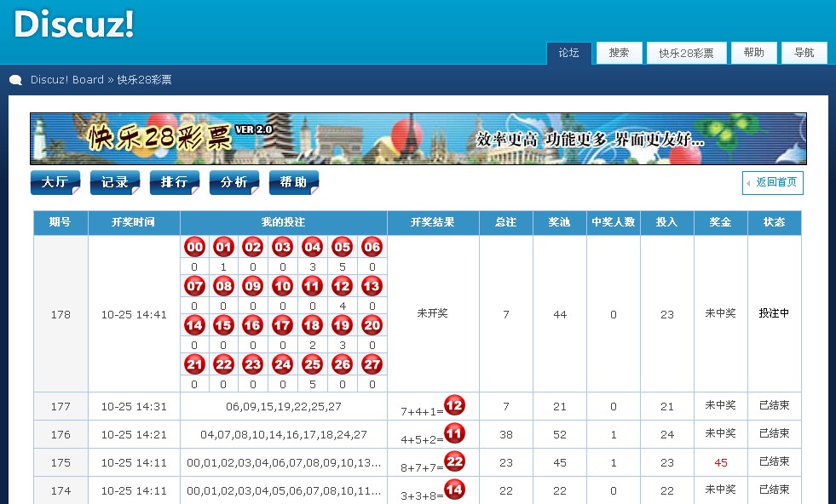Image resolution: width=836 pixels, height=504 pixels.
Task: Open the 记录 records button
Action: coord(115,183)
